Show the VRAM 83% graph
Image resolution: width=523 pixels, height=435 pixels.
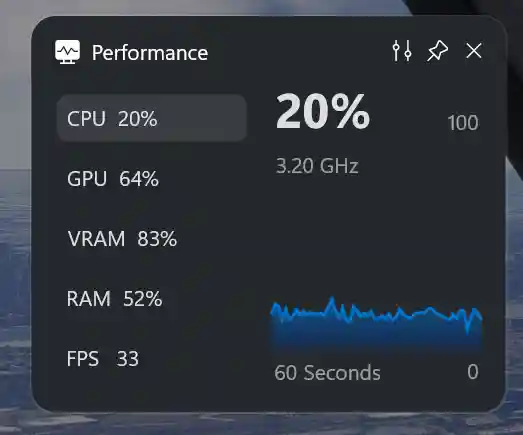(x=152, y=239)
